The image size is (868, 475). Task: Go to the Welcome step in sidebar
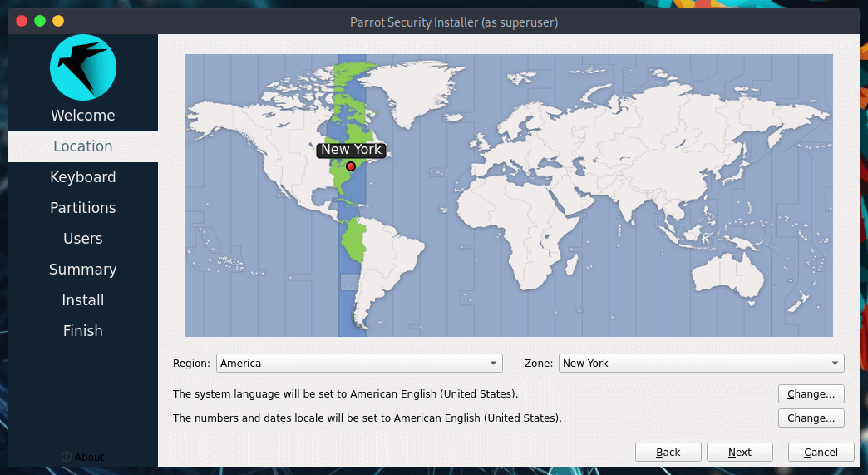pyautogui.click(x=82, y=116)
